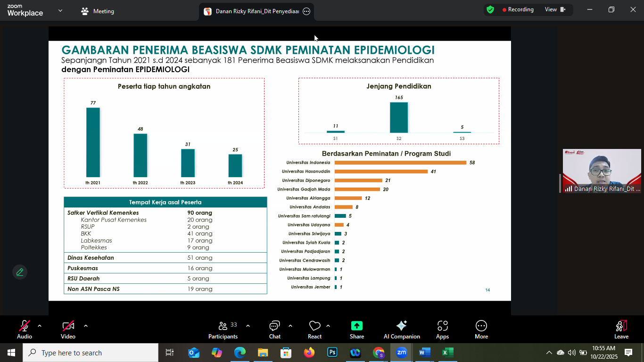Image resolution: width=644 pixels, height=362 pixels.
Task: Click the green encryption shield icon
Action: (490, 9)
